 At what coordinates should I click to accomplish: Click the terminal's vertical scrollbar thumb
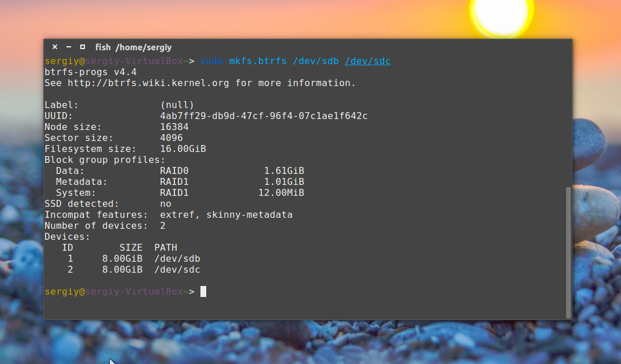pos(568,252)
